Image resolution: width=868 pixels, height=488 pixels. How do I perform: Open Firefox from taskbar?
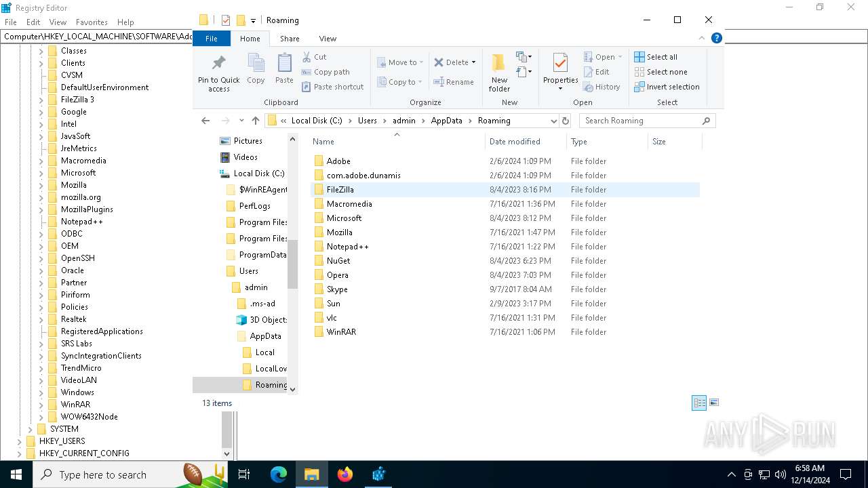point(345,474)
